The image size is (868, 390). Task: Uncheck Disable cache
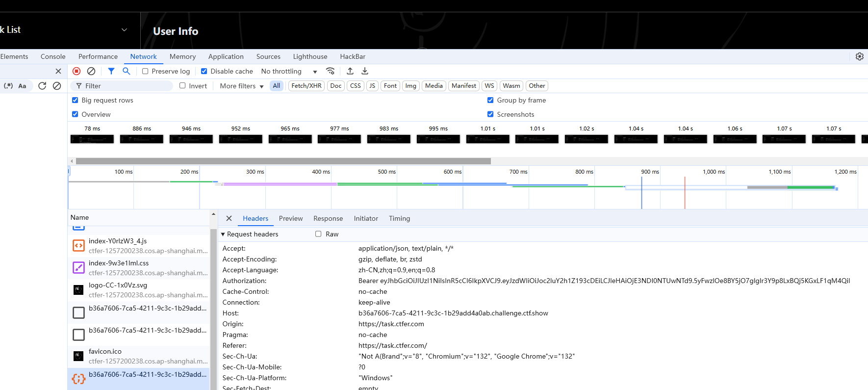point(204,71)
